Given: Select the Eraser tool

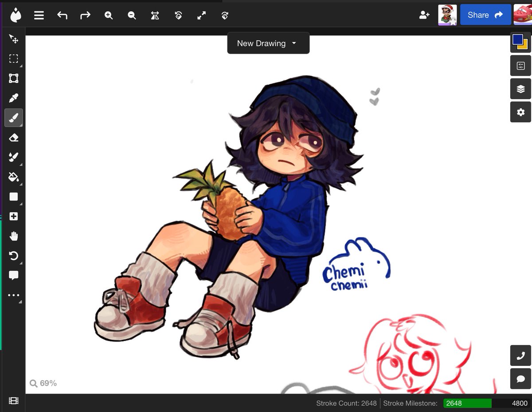Looking at the screenshot, I should (14, 138).
